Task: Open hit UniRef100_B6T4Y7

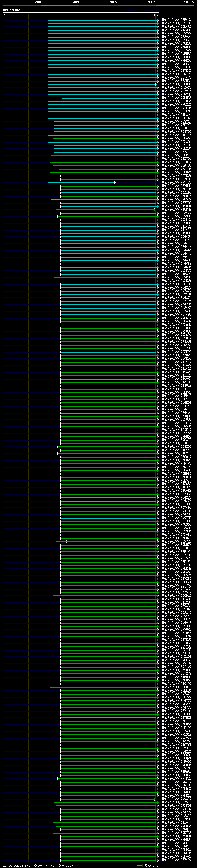Action: coord(176,78)
